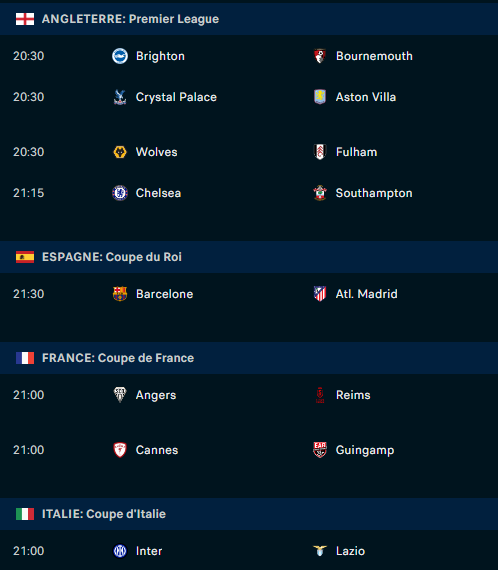Click the Chelsea club badge

120,193
